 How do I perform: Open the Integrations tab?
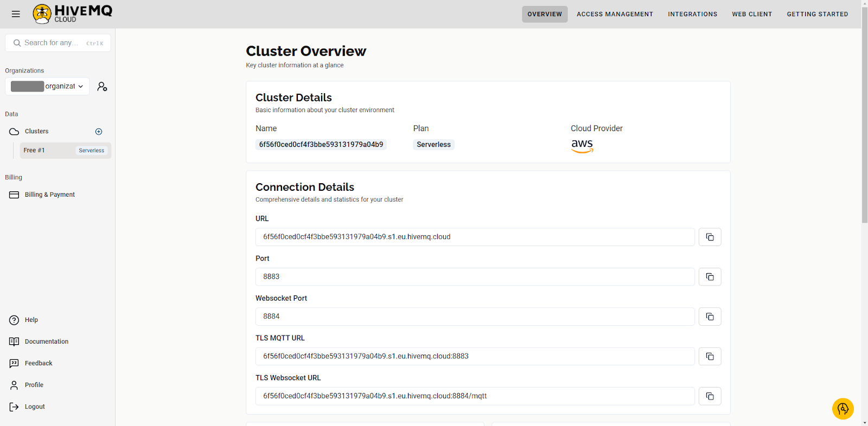[692, 14]
